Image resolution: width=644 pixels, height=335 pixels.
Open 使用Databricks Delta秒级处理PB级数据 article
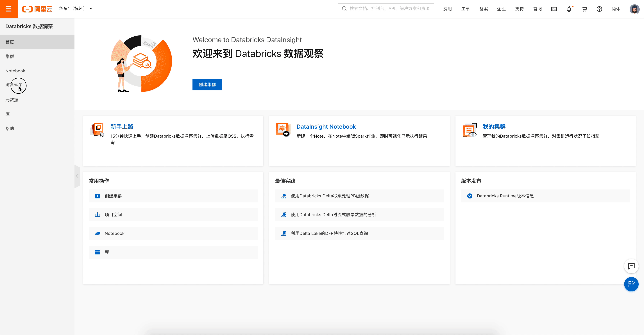tap(359, 196)
